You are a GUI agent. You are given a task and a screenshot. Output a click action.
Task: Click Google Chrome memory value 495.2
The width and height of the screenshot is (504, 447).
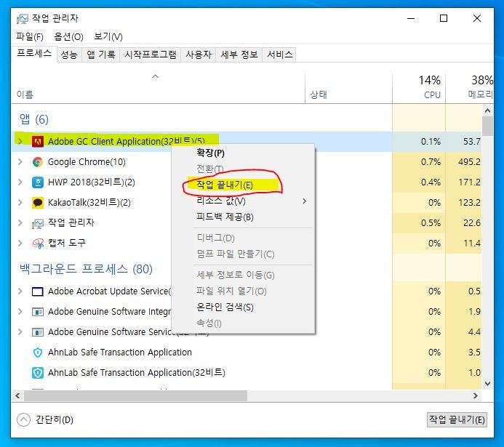[469, 162]
